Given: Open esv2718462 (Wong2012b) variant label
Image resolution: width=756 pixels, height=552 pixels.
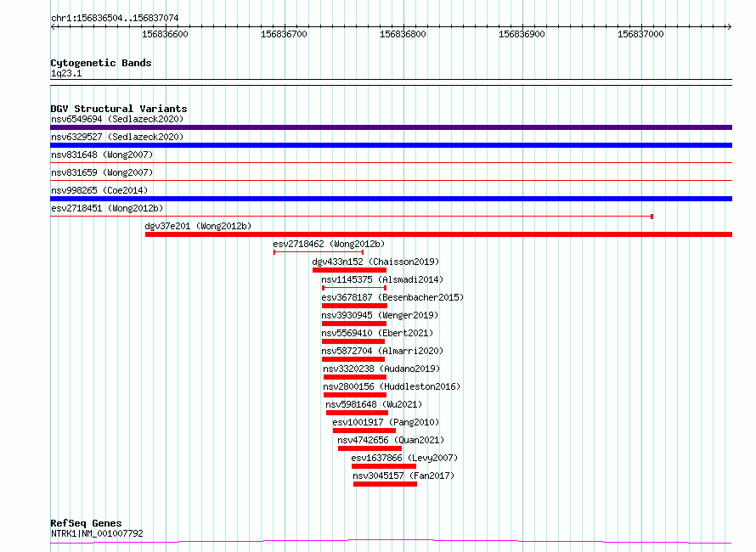Looking at the screenshot, I should [329, 244].
